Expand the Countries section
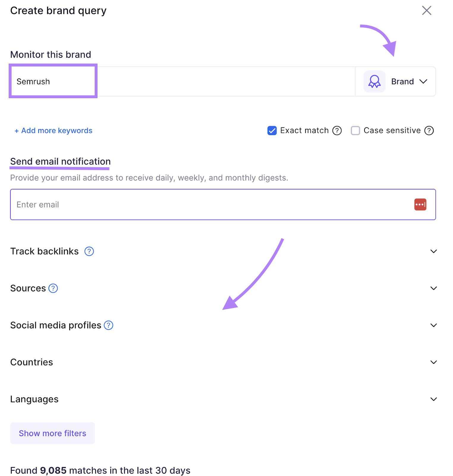Image resolution: width=453 pixels, height=476 pixels. [433, 362]
